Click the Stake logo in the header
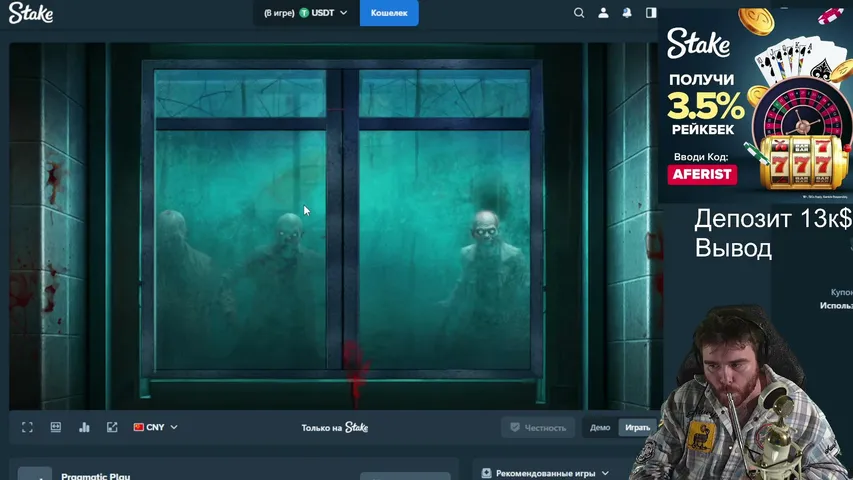853x480 pixels. [x=31, y=13]
